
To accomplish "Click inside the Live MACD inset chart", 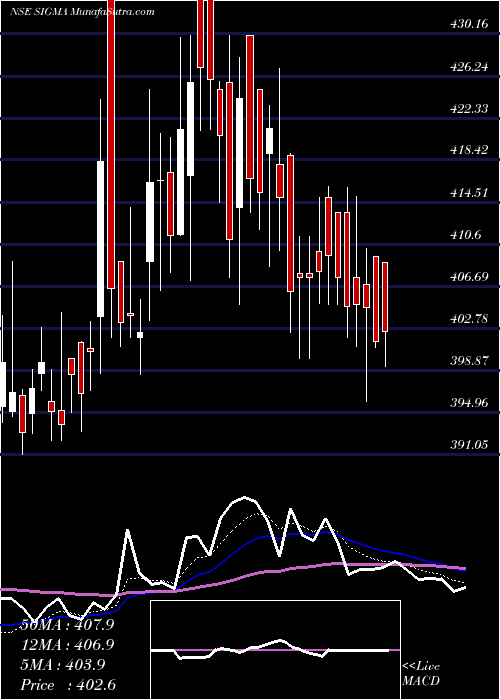I will click(275, 650).
